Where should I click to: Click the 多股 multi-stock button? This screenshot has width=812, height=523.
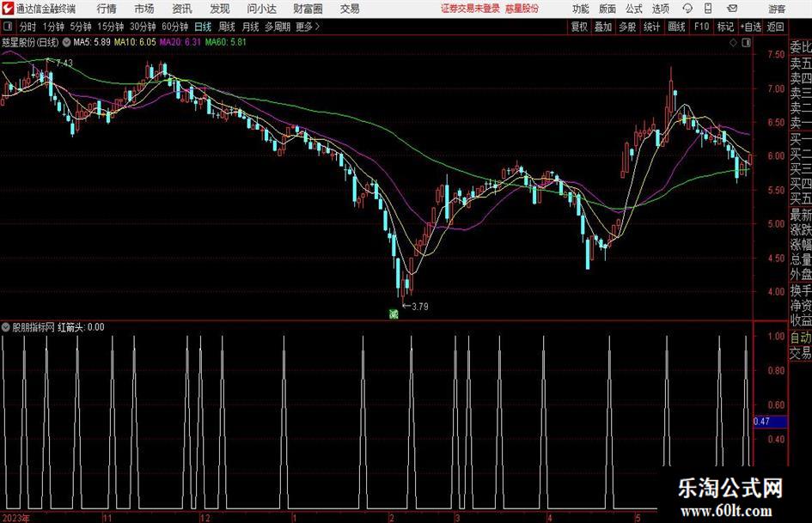pyautogui.click(x=627, y=27)
